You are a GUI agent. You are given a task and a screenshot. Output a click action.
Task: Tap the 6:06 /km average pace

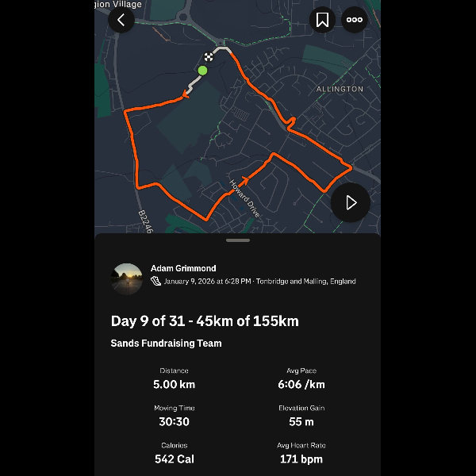pyautogui.click(x=301, y=385)
